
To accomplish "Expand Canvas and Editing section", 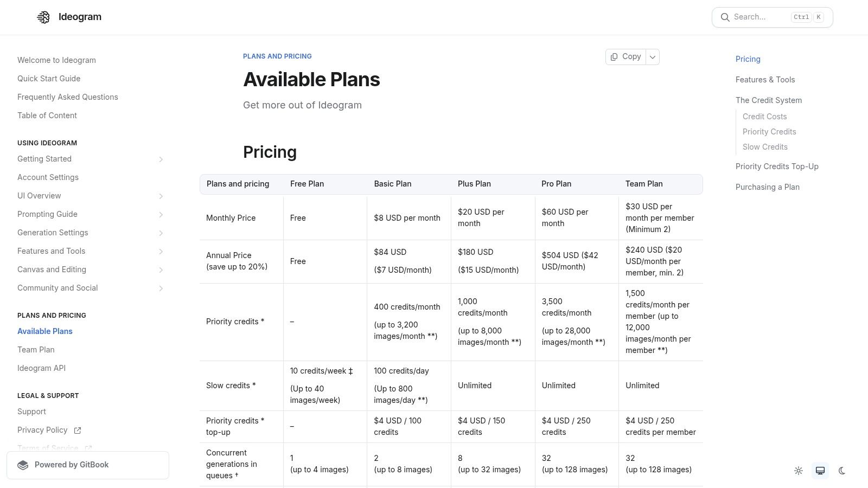I will [161, 270].
